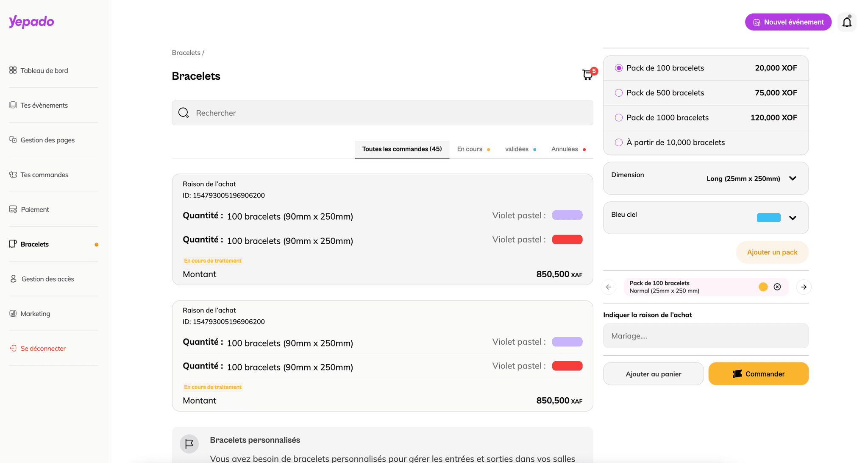The image size is (868, 463).
Task: Go to previous pack with left arrow
Action: [609, 287]
